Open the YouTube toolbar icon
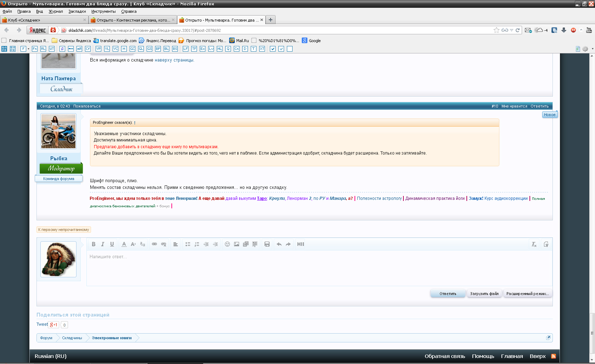Viewport: 595px width, 364px height. [589, 30]
